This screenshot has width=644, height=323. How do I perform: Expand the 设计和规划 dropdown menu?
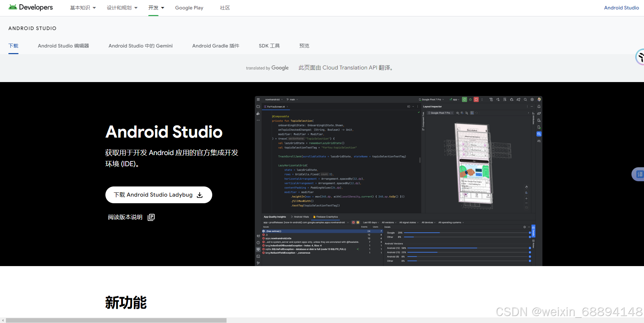pos(122,8)
